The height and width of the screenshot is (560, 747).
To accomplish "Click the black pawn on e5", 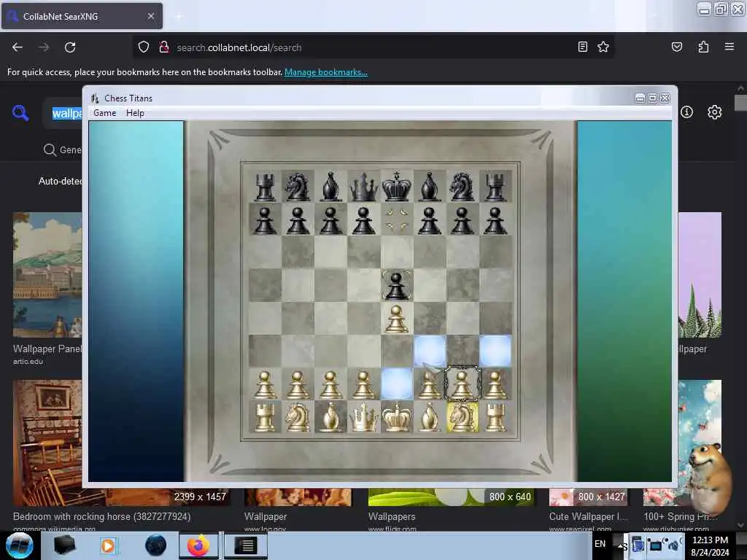I will [396, 286].
